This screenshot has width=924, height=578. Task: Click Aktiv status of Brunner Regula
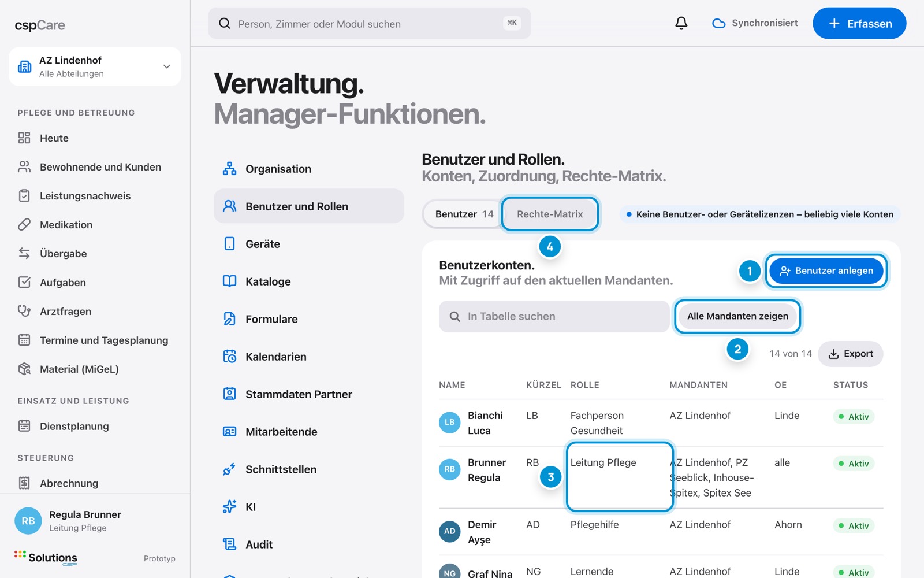point(854,464)
